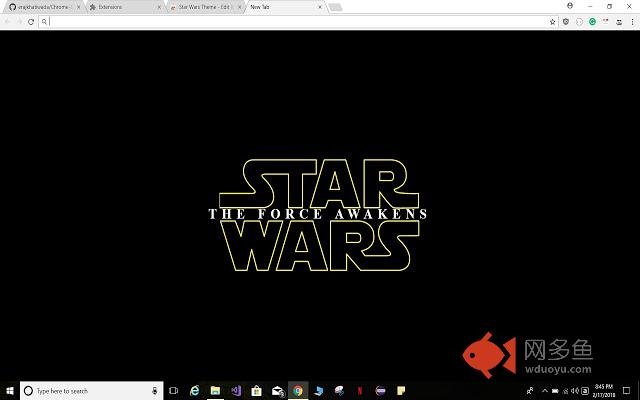Viewport: 640px width, 400px height.
Task: Open a new tab with the new-tab button
Action: 335,7
